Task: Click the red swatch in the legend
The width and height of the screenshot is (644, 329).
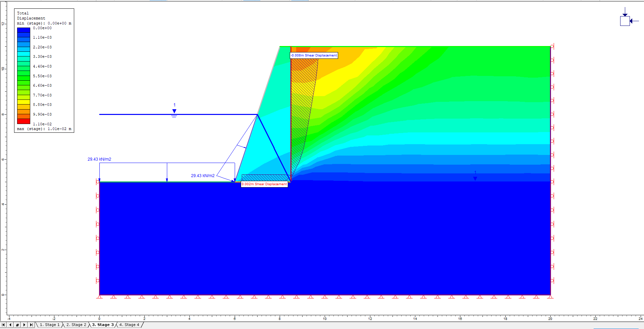Action: 24,121
